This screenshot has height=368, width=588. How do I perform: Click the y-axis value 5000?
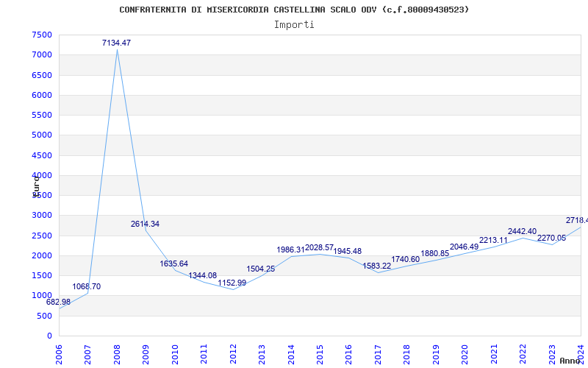(x=42, y=135)
